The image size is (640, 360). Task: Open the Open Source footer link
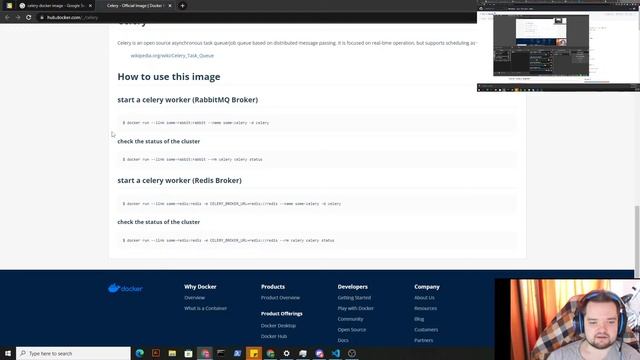[x=351, y=329]
